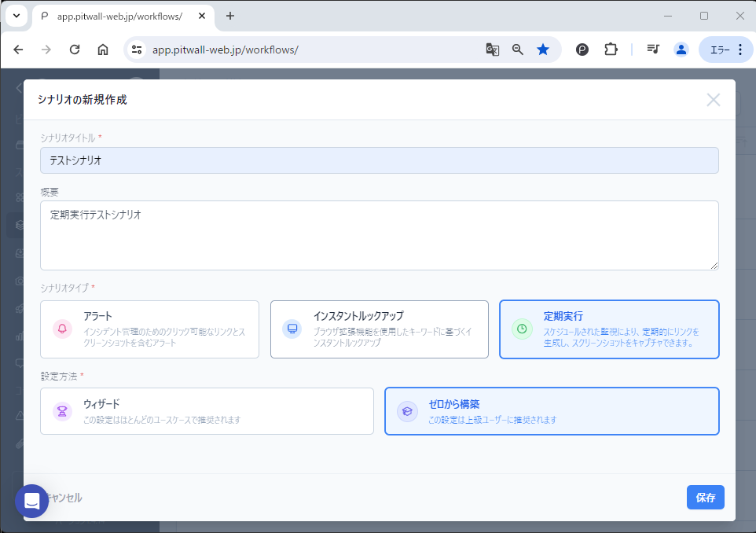Click the media controls icon in the toolbar
The height and width of the screenshot is (533, 756).
652,49
